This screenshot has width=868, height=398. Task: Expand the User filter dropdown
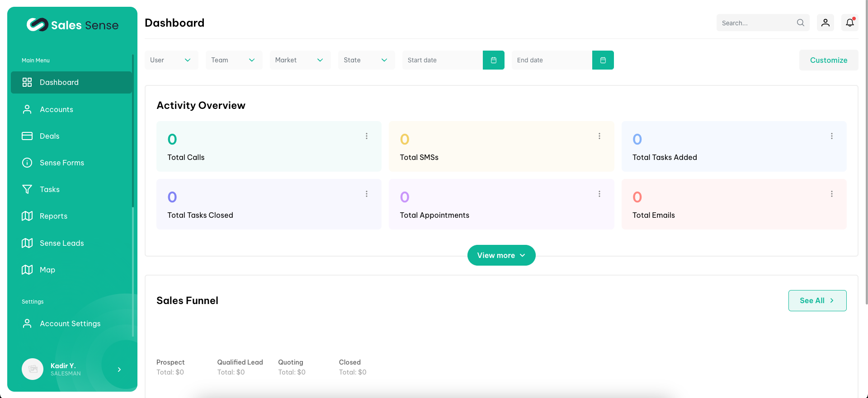point(171,60)
